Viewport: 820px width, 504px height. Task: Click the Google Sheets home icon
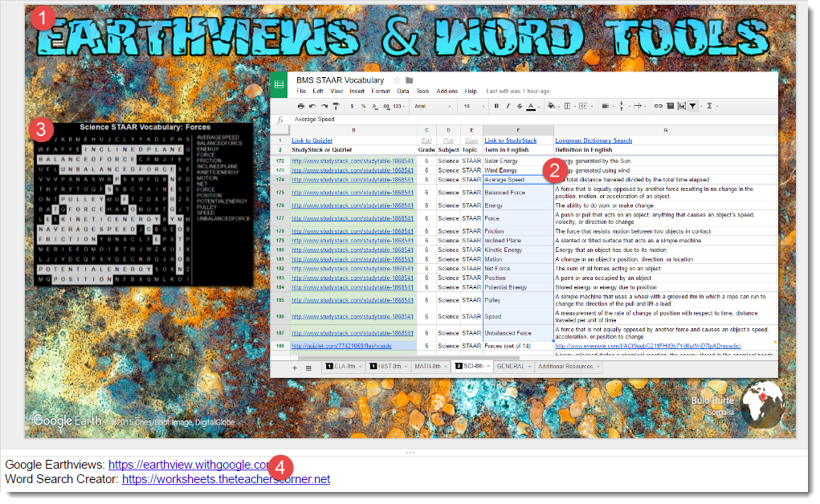coord(279,84)
